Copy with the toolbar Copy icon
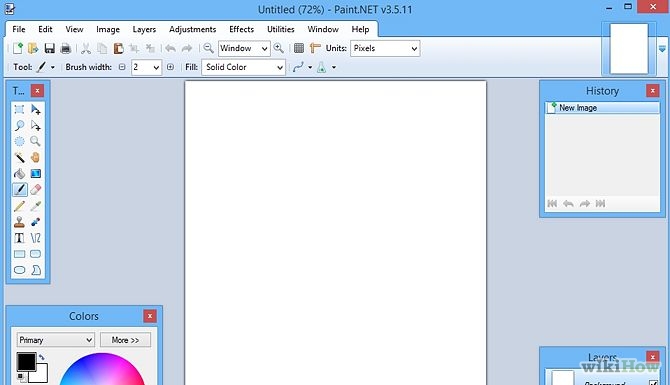Image resolution: width=670 pixels, height=385 pixels. tap(102, 48)
